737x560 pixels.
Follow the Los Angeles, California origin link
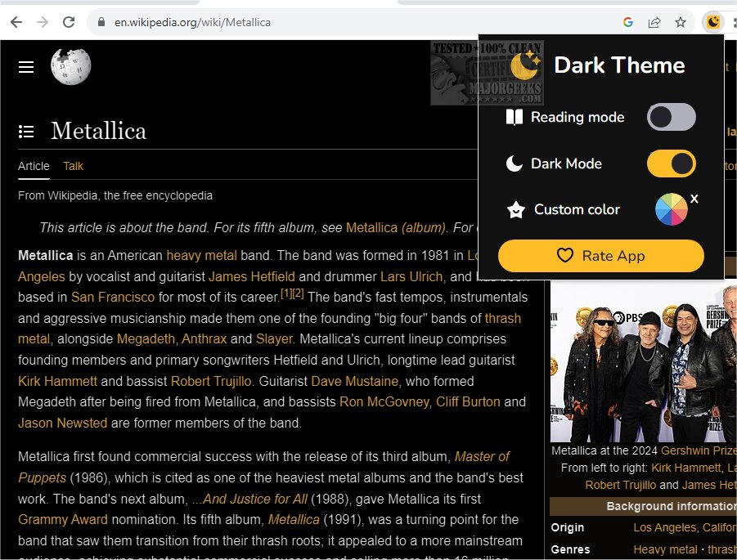click(685, 527)
